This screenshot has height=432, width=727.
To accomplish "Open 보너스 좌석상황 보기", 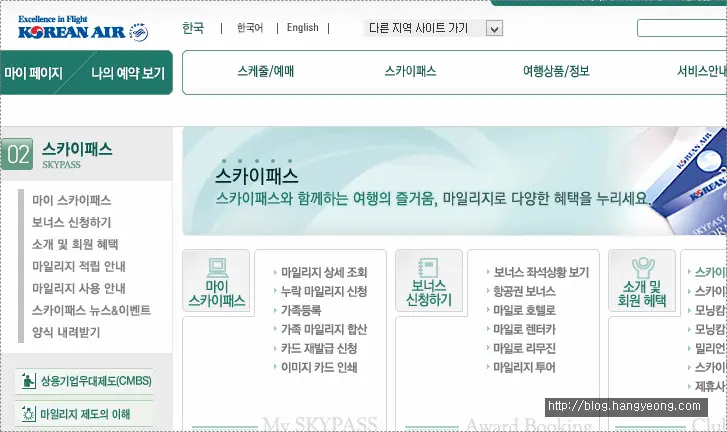I will 541,272.
